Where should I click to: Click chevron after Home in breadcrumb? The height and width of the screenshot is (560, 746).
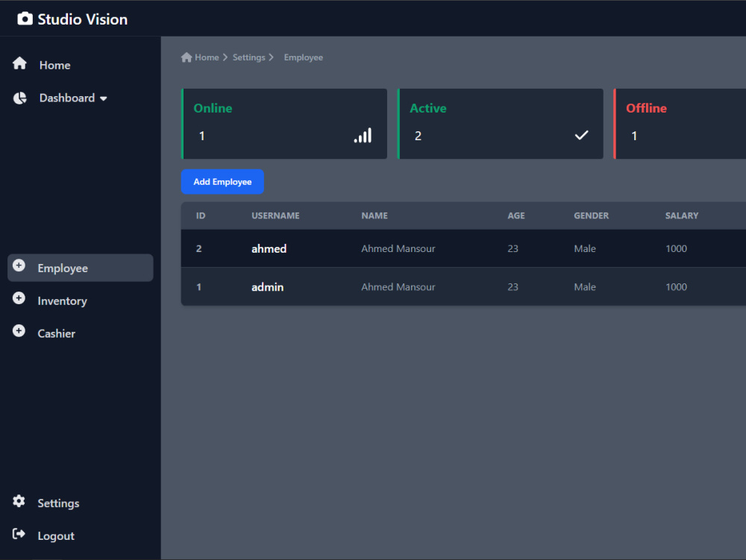point(225,57)
